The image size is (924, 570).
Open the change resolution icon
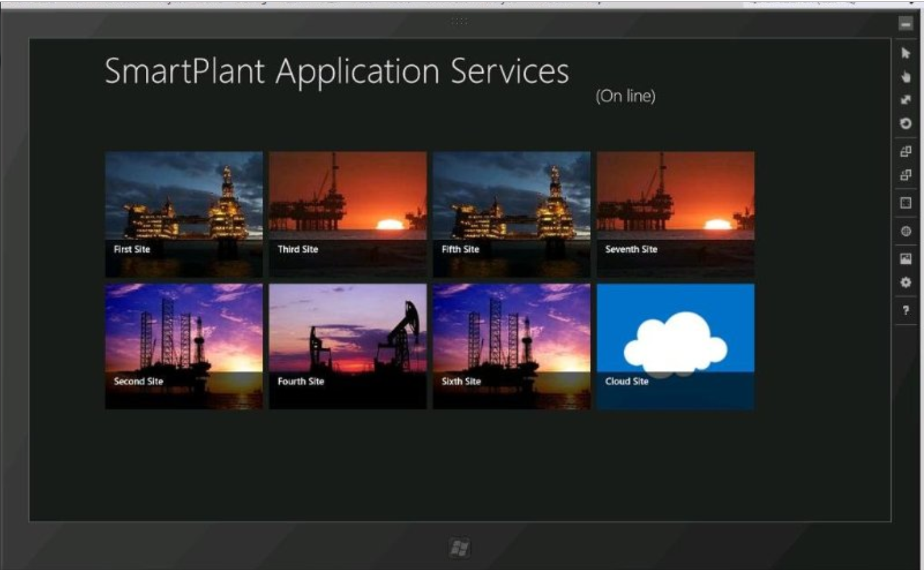pos(905,203)
